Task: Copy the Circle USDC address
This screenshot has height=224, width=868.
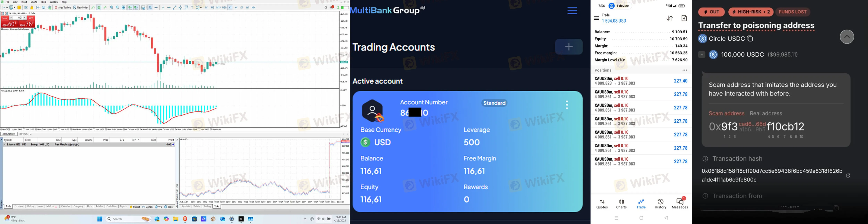Action: click(x=750, y=39)
